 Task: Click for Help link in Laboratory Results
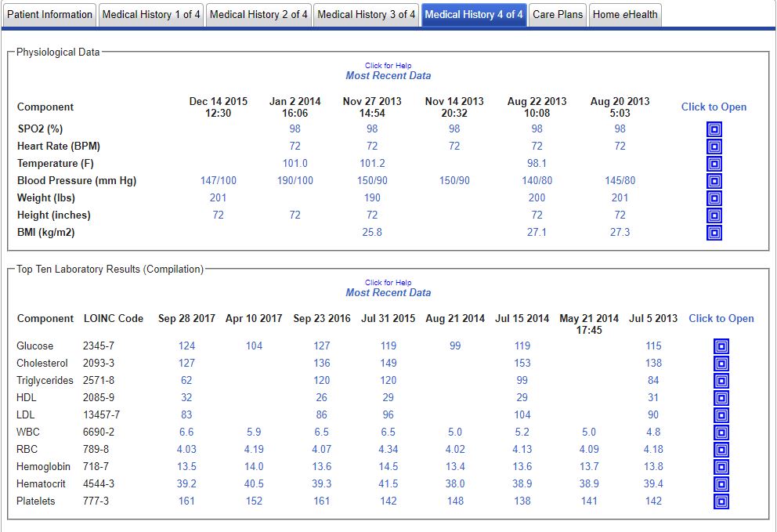tap(388, 283)
